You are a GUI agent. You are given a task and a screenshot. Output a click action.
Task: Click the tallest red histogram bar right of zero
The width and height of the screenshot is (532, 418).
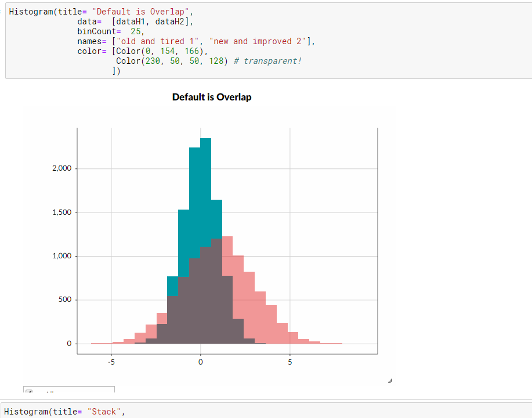[227, 290]
